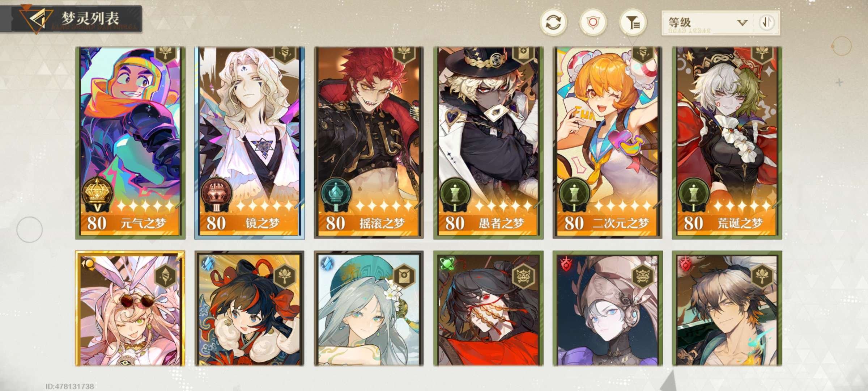Select the silver-haired lady with green hat card
868x391 pixels.
click(369, 308)
